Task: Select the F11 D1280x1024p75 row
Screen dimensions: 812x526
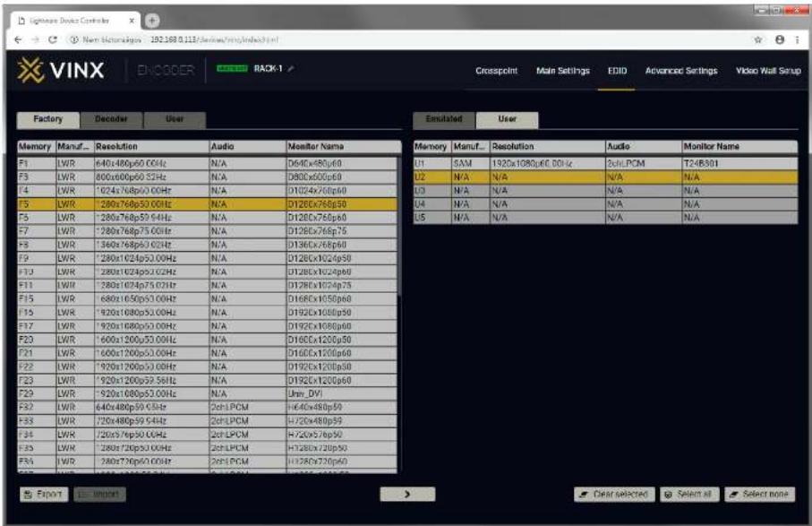Action: tap(207, 285)
